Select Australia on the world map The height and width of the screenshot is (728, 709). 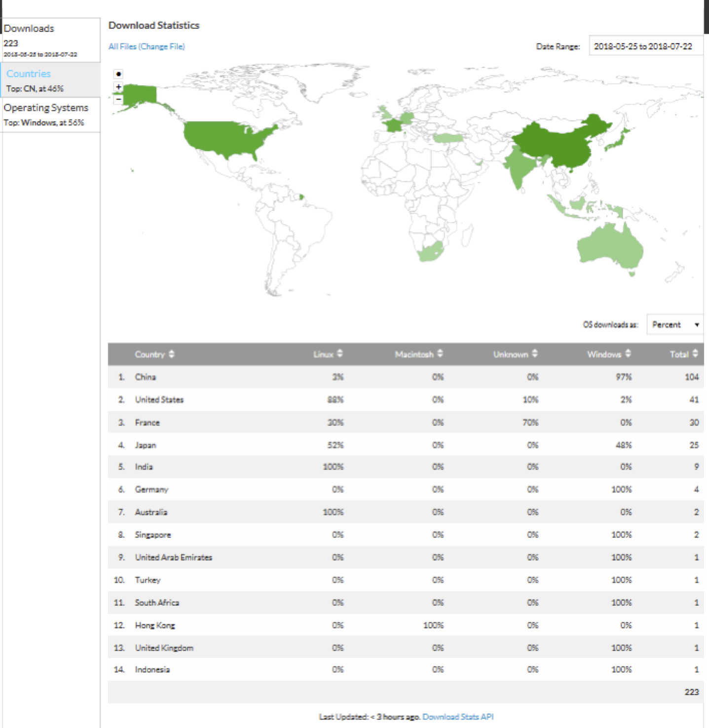(x=609, y=247)
